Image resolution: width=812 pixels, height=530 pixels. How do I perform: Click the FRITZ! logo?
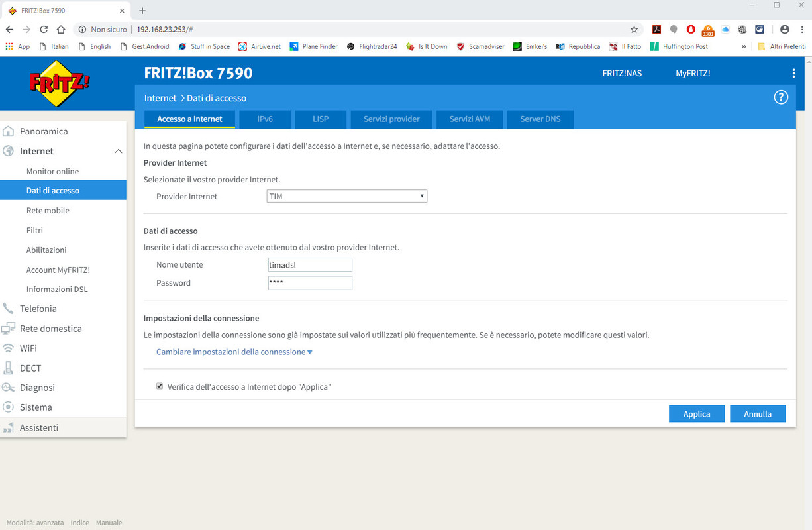[60, 83]
